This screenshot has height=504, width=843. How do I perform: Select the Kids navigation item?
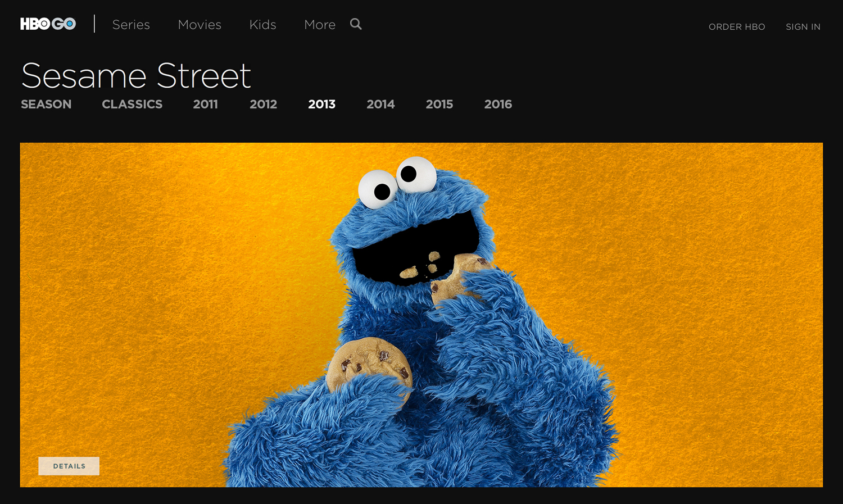coord(262,25)
